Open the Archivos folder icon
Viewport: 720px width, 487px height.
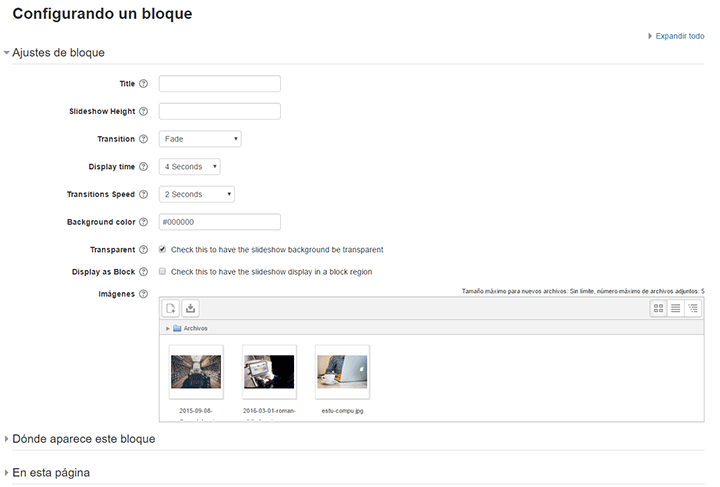pos(177,328)
